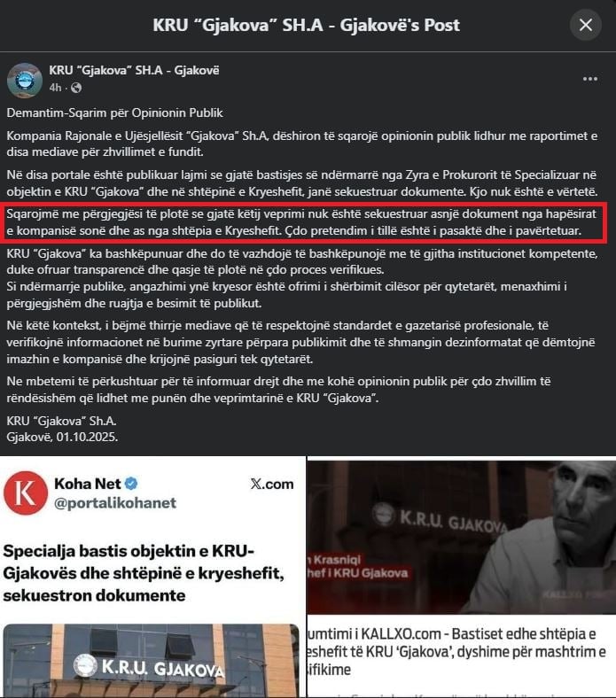Click Koha Net red K logo
Image resolution: width=616 pixels, height=698 pixels.
[x=26, y=492]
